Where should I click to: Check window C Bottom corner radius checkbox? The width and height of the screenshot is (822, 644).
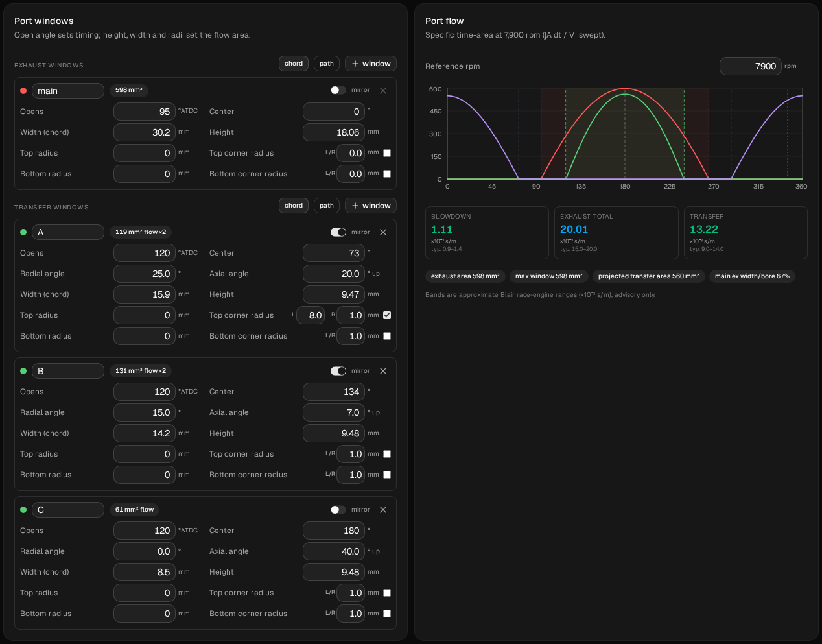[x=387, y=614]
